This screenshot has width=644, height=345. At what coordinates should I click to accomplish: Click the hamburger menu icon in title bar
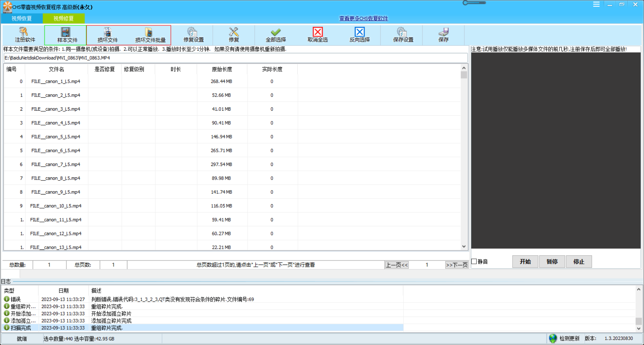coord(596,4)
